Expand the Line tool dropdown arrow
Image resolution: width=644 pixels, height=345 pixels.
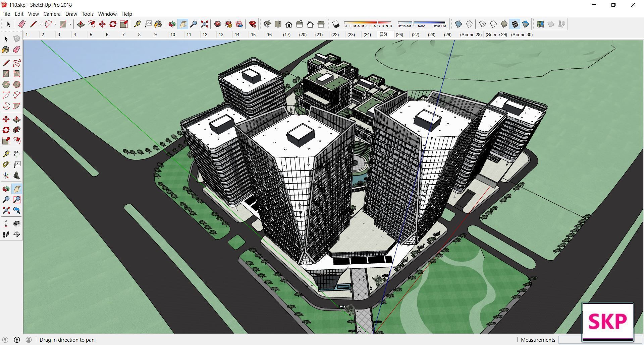tap(40, 24)
